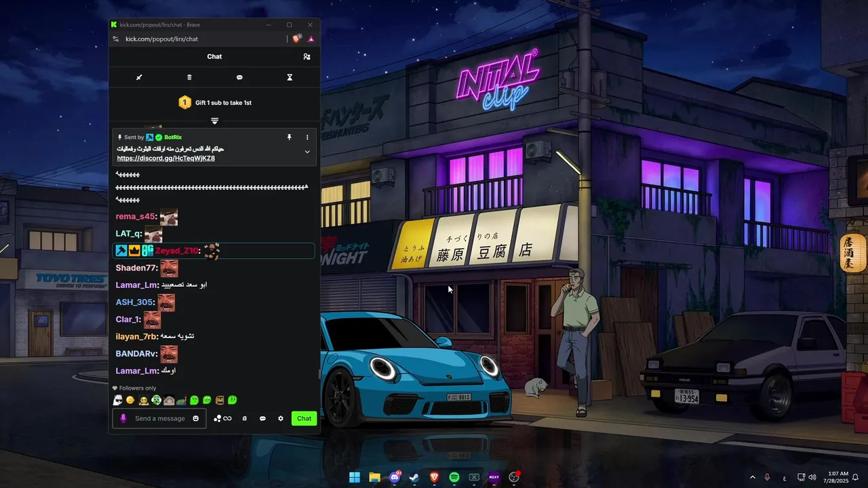
Task: Click username Clar_1
Action: [x=128, y=319]
